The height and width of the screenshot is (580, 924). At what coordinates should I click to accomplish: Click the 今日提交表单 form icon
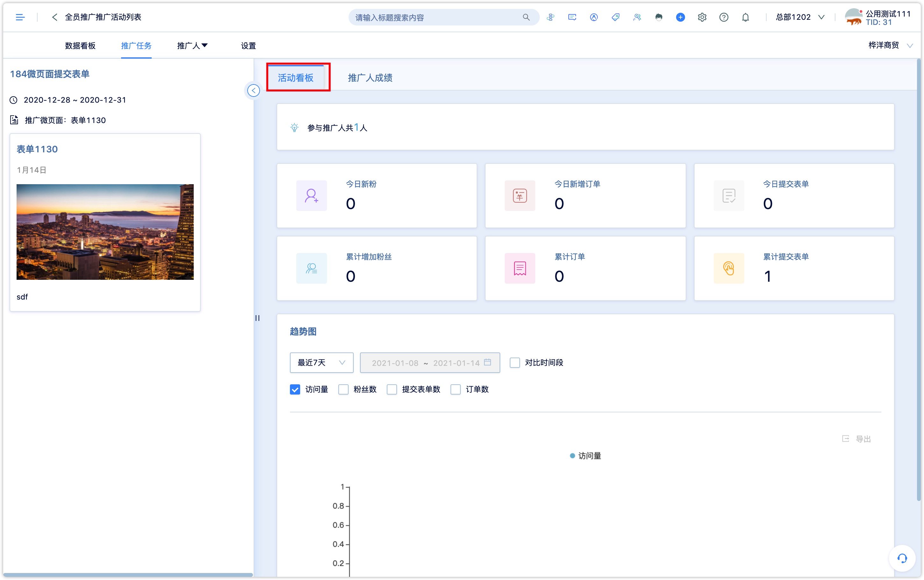click(x=728, y=196)
